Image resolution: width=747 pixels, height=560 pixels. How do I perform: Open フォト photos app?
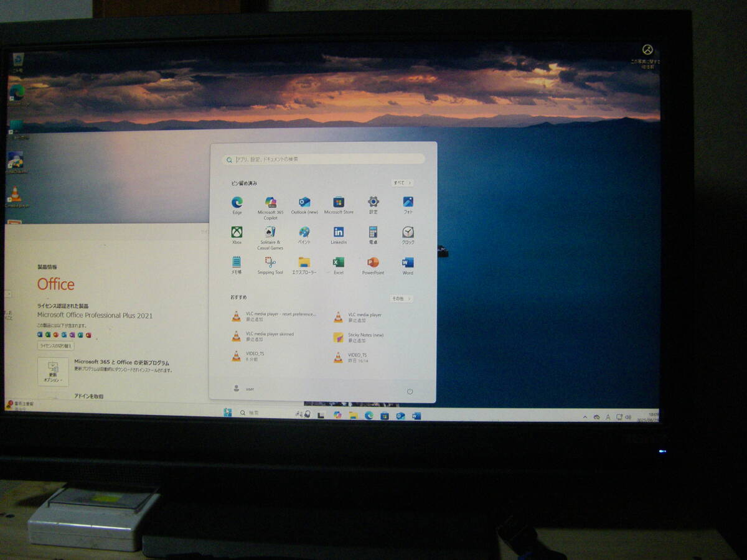point(408,205)
